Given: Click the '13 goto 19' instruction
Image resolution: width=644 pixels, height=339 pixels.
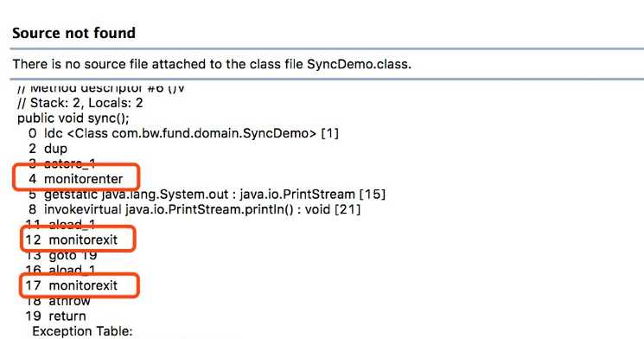Looking at the screenshot, I should pyautogui.click(x=61, y=255).
